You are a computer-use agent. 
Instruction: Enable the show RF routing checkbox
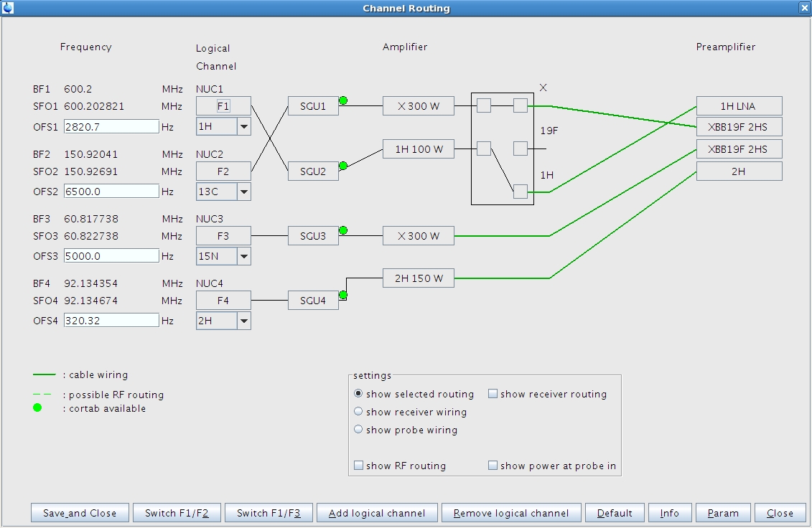pos(358,466)
